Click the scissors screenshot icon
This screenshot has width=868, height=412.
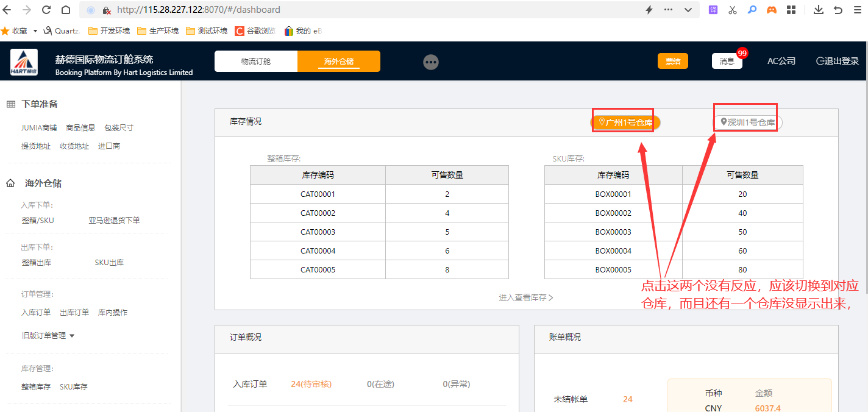[733, 10]
